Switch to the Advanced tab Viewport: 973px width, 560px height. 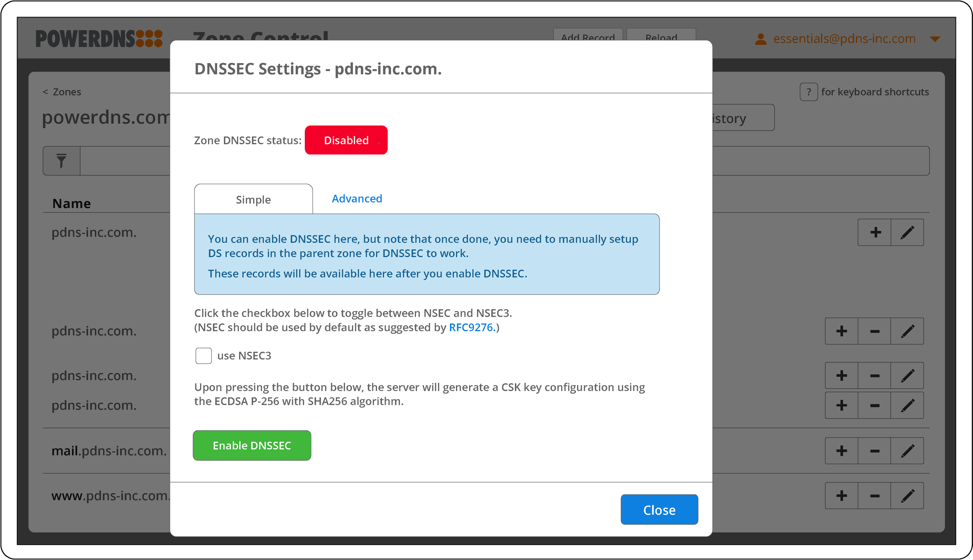357,198
